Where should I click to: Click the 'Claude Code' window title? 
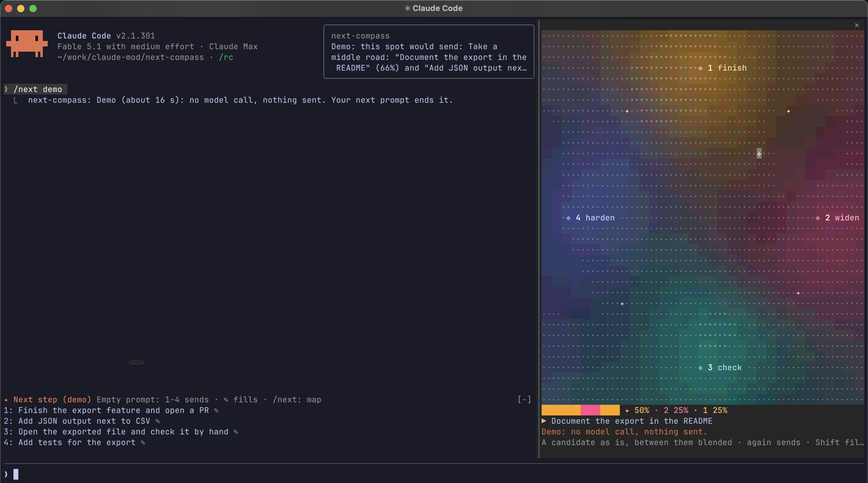pyautogui.click(x=433, y=8)
